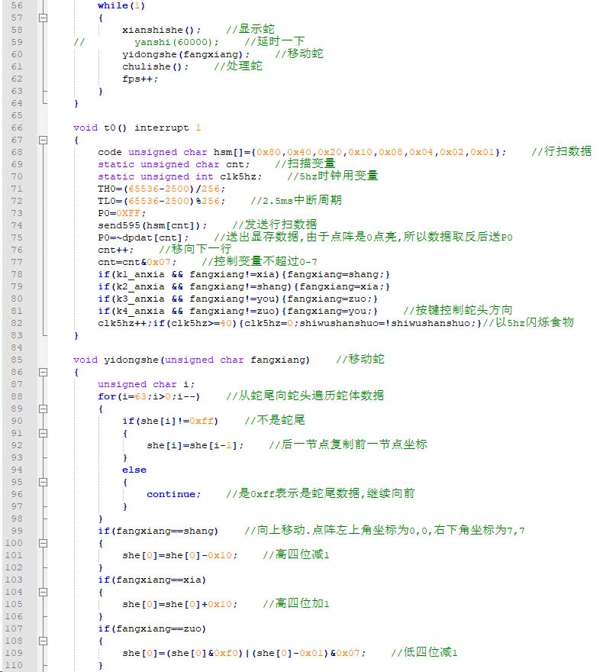The height and width of the screenshot is (672, 616).
Task: Click the //按键控制蛇头方向 comment
Action: tap(457, 310)
